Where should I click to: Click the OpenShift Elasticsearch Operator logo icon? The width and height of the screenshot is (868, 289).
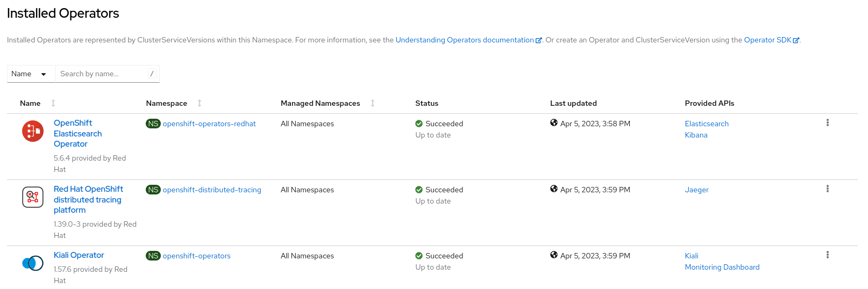(33, 131)
